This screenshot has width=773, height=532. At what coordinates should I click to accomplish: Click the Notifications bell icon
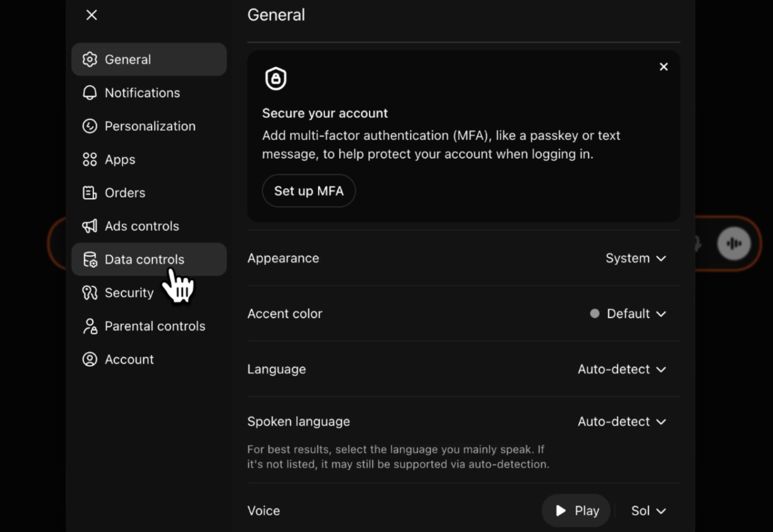pyautogui.click(x=89, y=93)
